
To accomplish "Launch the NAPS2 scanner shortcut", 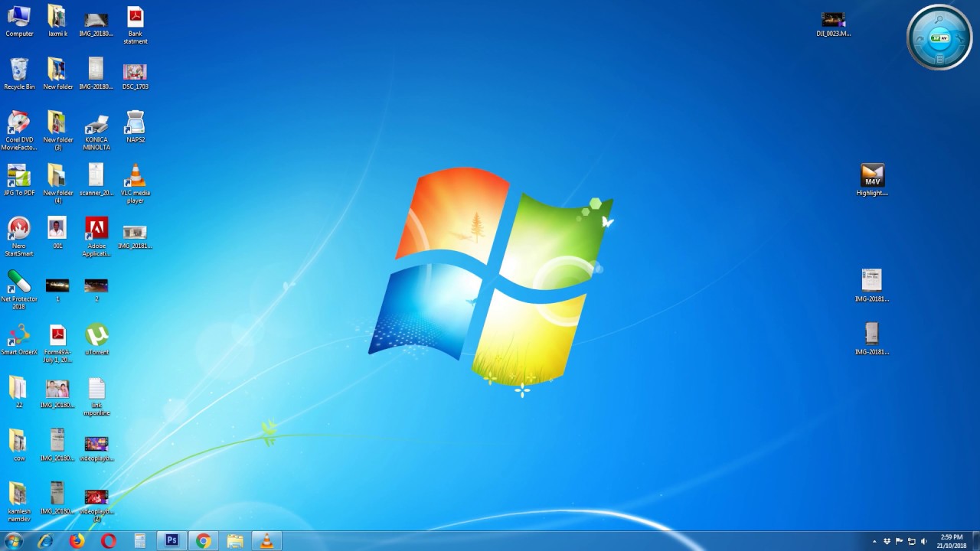I will [135, 127].
